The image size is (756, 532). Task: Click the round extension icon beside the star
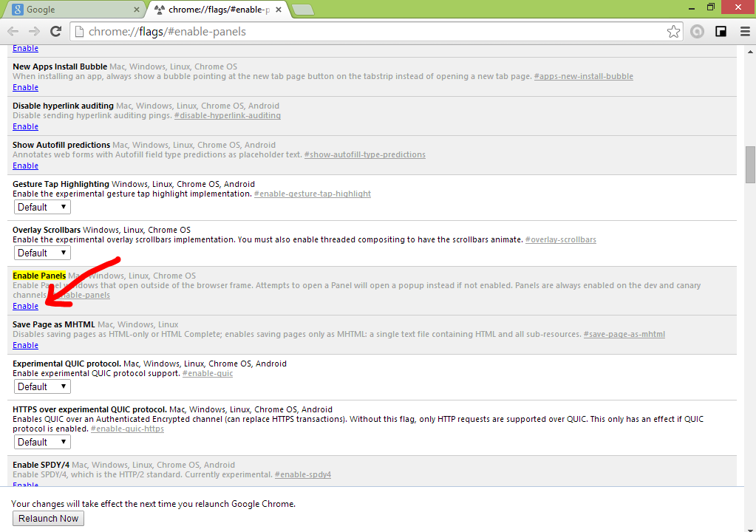tap(697, 32)
